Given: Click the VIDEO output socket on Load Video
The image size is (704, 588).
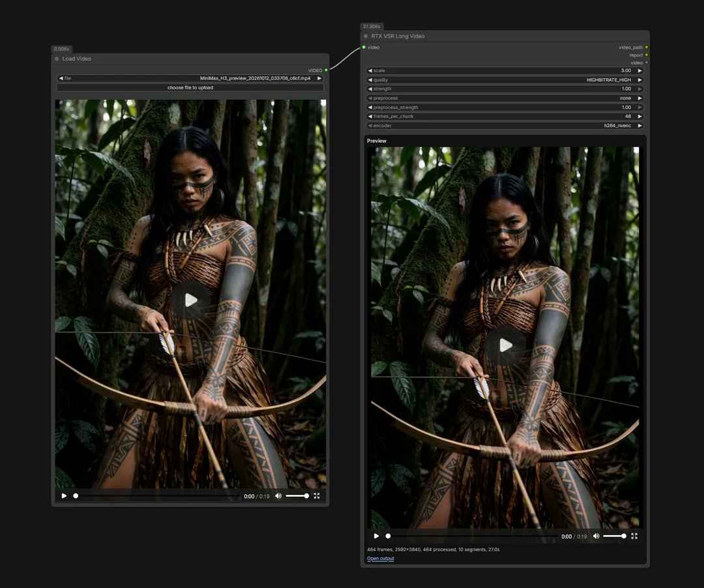Looking at the screenshot, I should tap(326, 70).
